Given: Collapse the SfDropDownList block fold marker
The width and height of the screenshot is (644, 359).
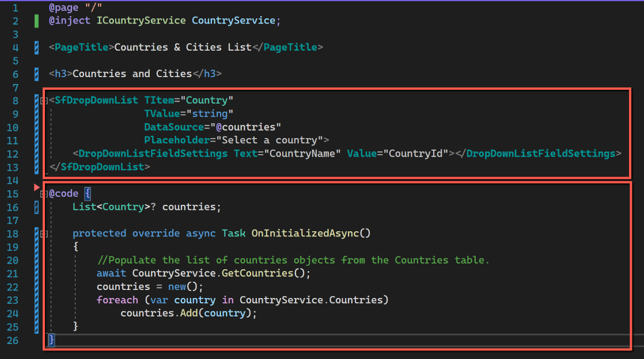Looking at the screenshot, I should (x=44, y=100).
